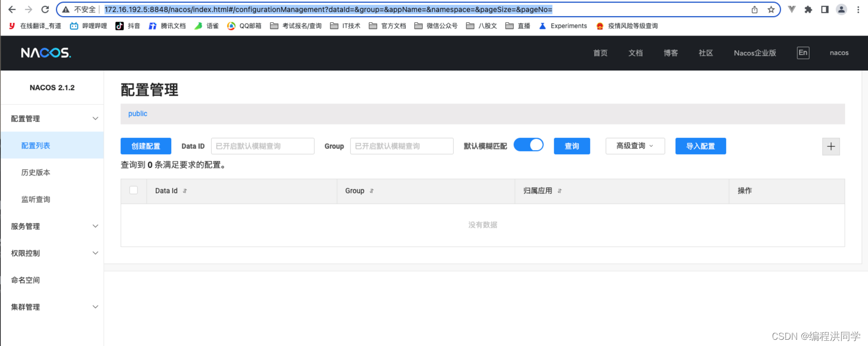
Task: Reload the page with browser refresh icon
Action: [45, 9]
